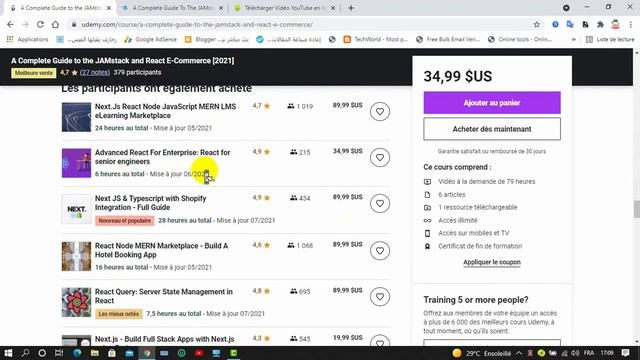
Task: Open the Chrome three-dot menu
Action: point(631,24)
